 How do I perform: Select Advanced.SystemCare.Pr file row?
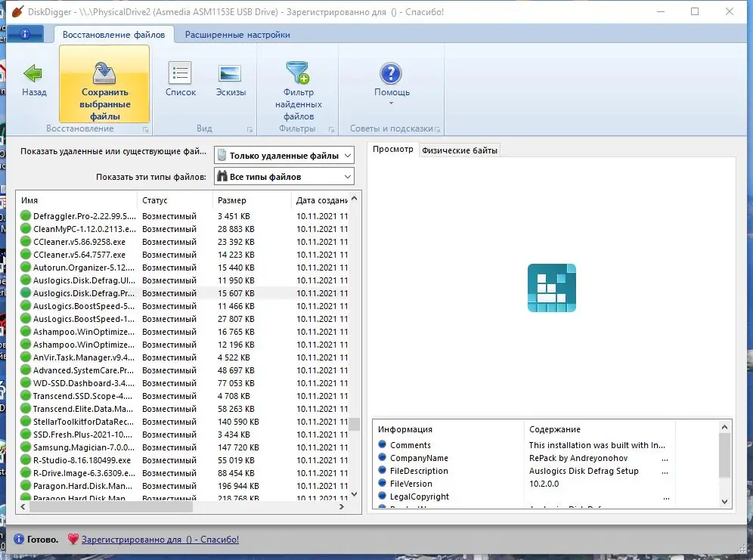coord(184,370)
